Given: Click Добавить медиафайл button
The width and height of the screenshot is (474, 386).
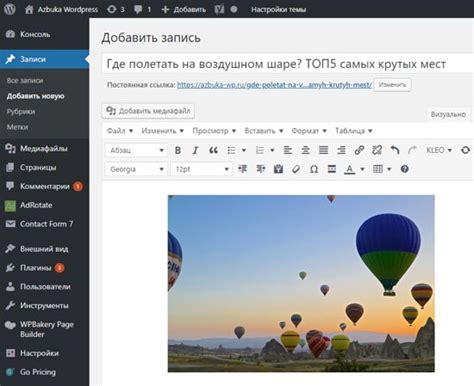Looking at the screenshot, I should pyautogui.click(x=148, y=111).
